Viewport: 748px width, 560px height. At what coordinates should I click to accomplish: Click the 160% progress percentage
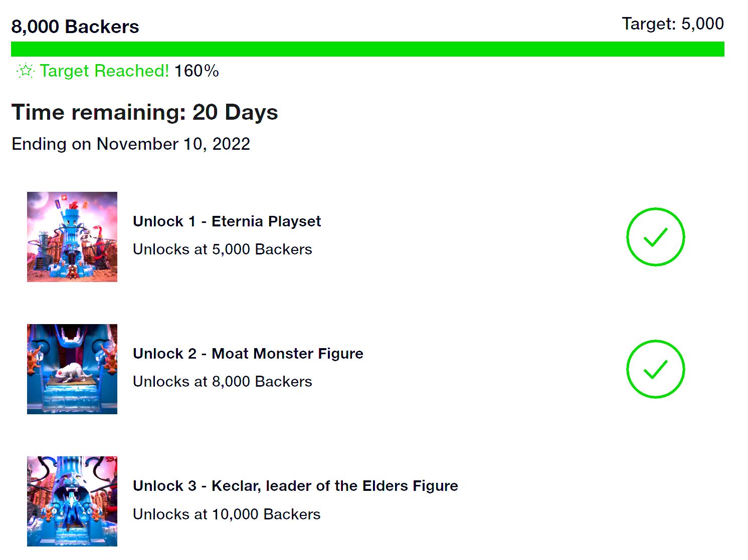coord(197,71)
